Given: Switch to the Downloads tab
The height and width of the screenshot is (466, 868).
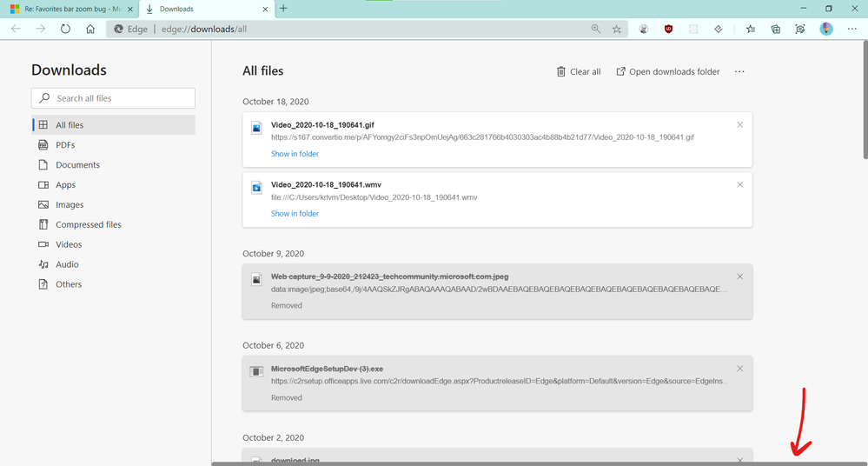Looking at the screenshot, I should coord(206,9).
